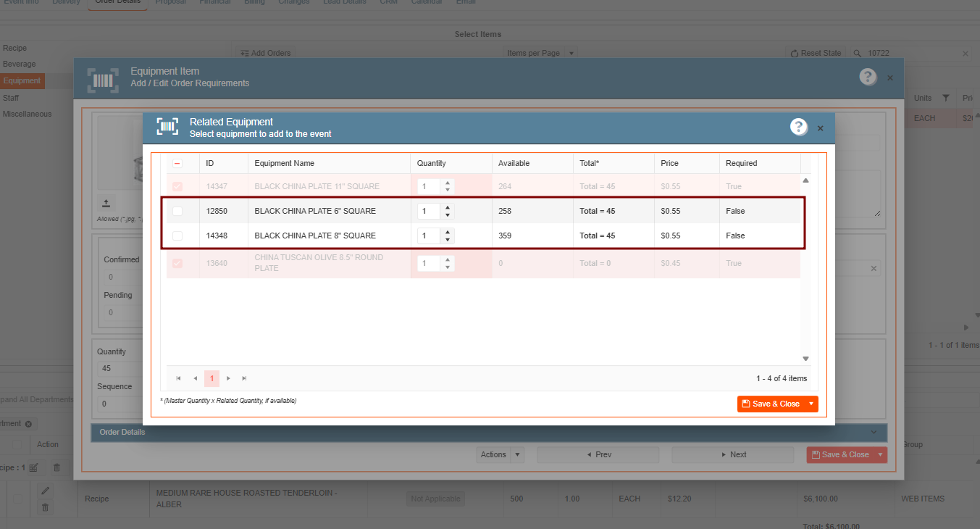Click quantity field for item 12850
This screenshot has width=980, height=529.
[430, 212]
